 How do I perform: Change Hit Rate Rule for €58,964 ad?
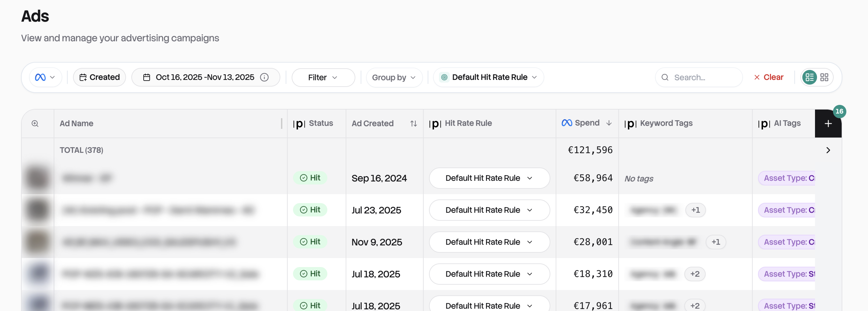(x=489, y=178)
